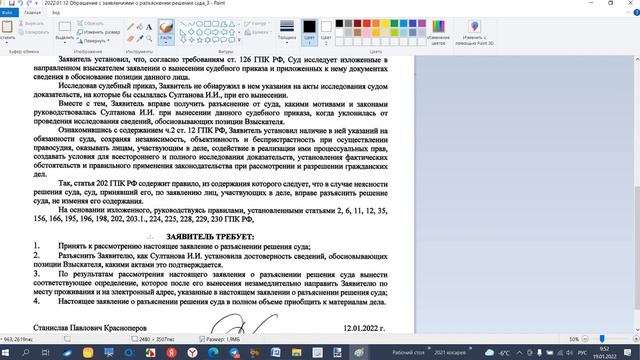Pick the orange palette color

(x=376, y=23)
